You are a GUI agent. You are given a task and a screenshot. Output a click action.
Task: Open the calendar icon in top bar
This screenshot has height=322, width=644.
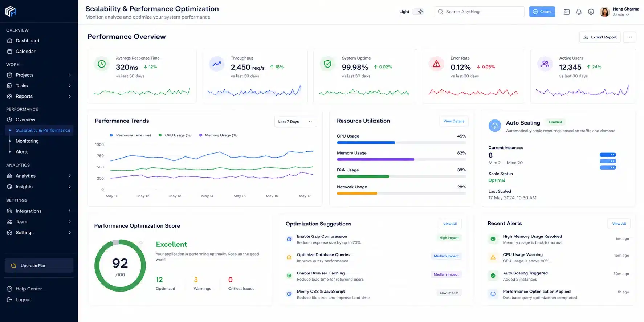567,12
